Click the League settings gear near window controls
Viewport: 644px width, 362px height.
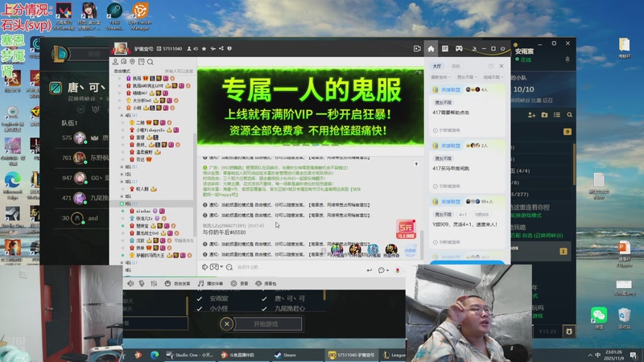(x=554, y=43)
